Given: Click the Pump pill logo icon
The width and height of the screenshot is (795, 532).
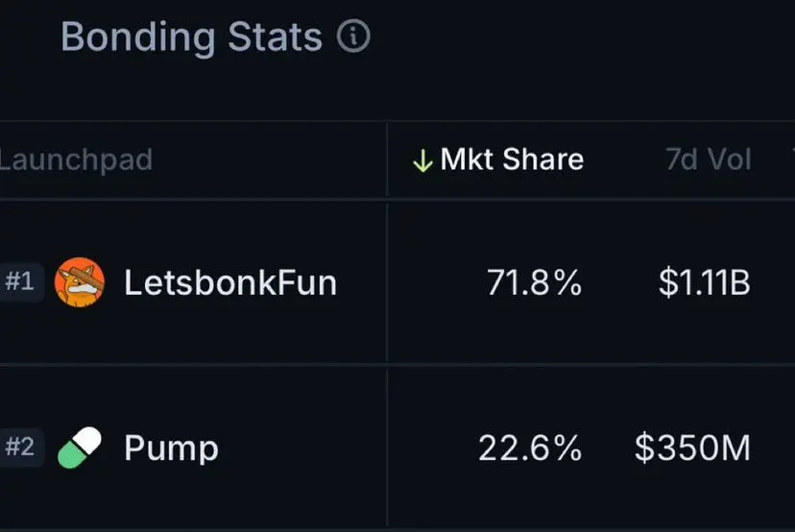Looking at the screenshot, I should (80, 447).
